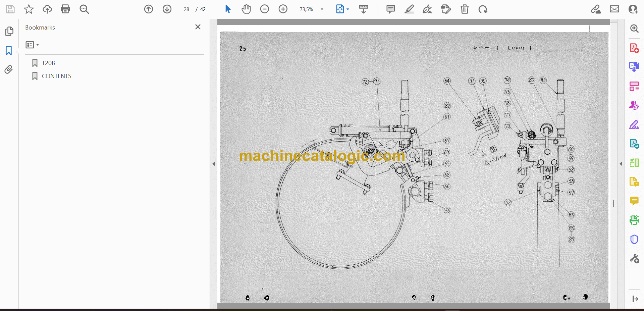Activate the selection arrow tool

click(228, 9)
